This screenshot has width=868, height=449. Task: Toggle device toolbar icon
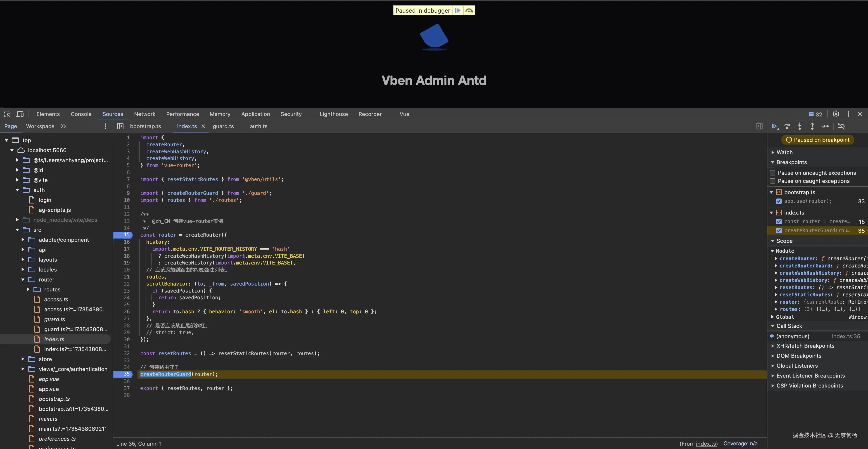pyautogui.click(x=20, y=114)
